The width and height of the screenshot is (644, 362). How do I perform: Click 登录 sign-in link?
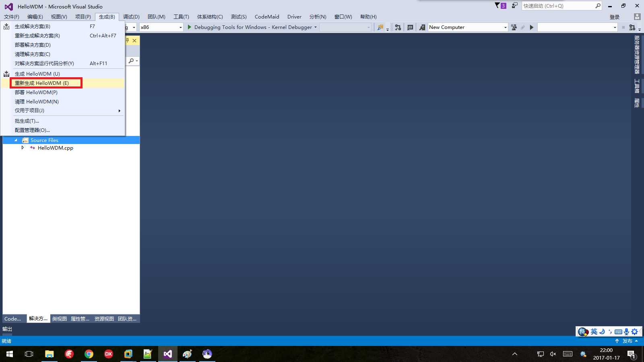[615, 17]
